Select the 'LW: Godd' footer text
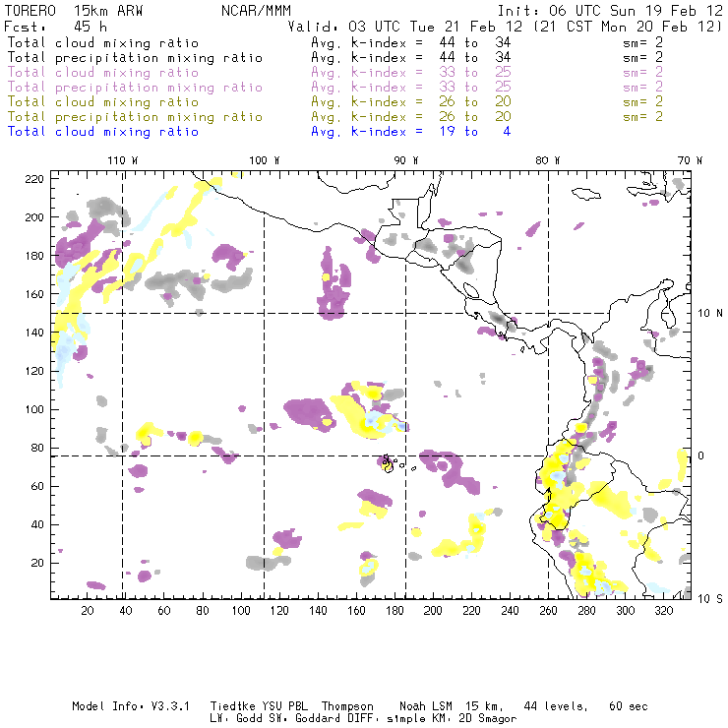The width and height of the screenshot is (728, 728). 236,719
